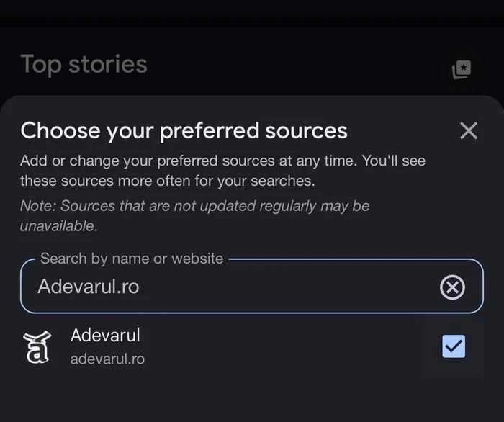Click the Adevarul newspaper logo
The image size is (504, 422).
coord(37,347)
